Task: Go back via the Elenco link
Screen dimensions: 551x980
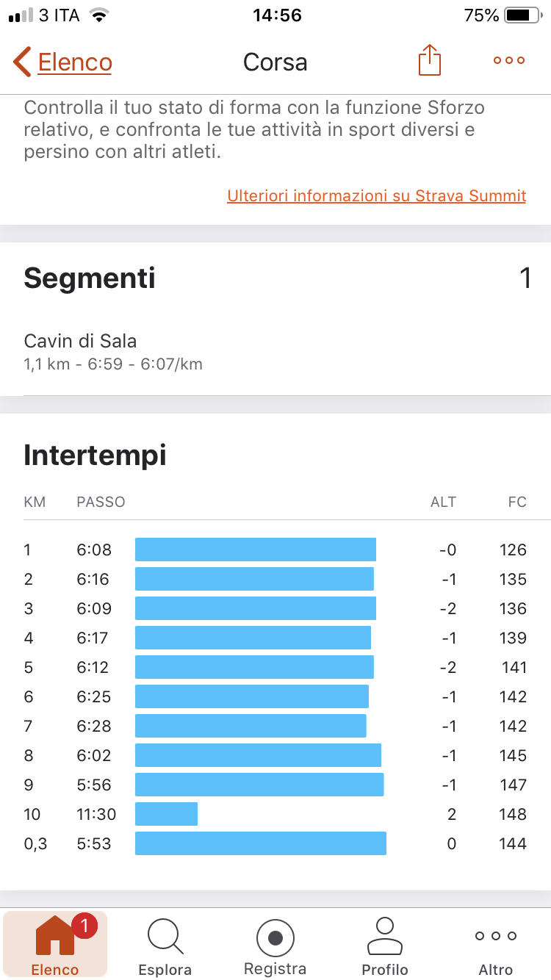Action: [75, 62]
